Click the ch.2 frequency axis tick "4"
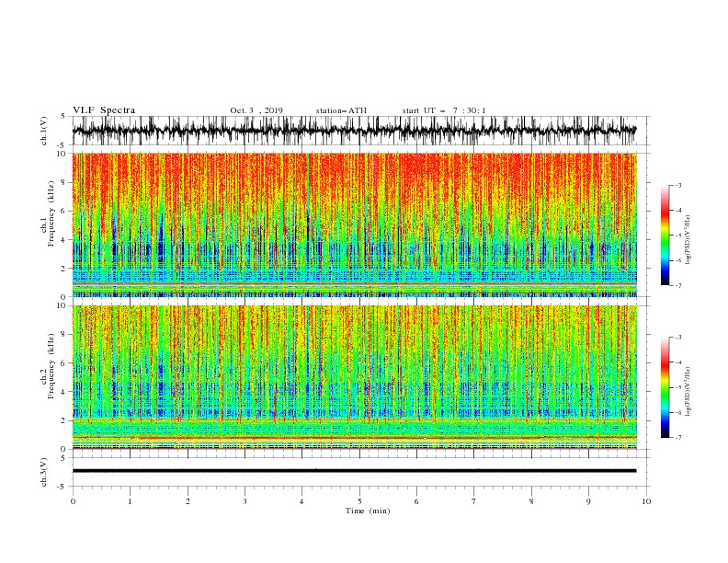Viewport: 728px width, 563px height. point(64,392)
